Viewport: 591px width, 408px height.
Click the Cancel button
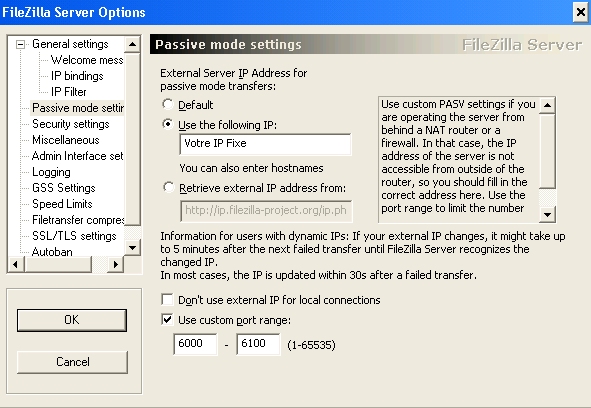[x=72, y=362]
